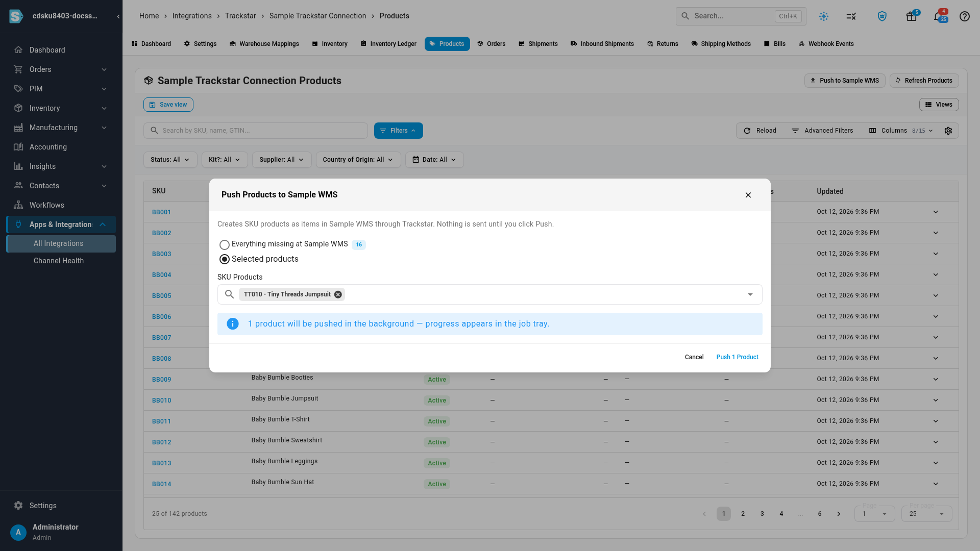
Task: Collapse the sidebar with the chevron
Action: pyautogui.click(x=118, y=16)
